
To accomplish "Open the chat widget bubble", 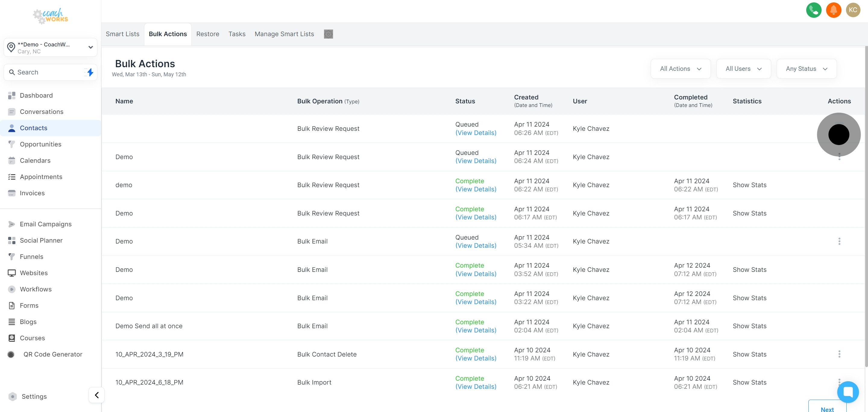I will coord(848,392).
